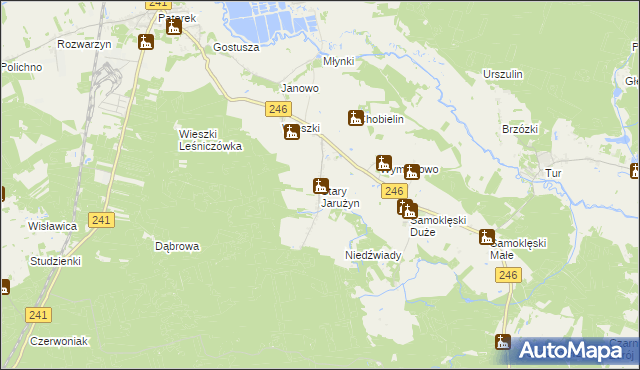Select the church marker at Wieszki
The width and height of the screenshot is (640, 370).
pos(291,132)
